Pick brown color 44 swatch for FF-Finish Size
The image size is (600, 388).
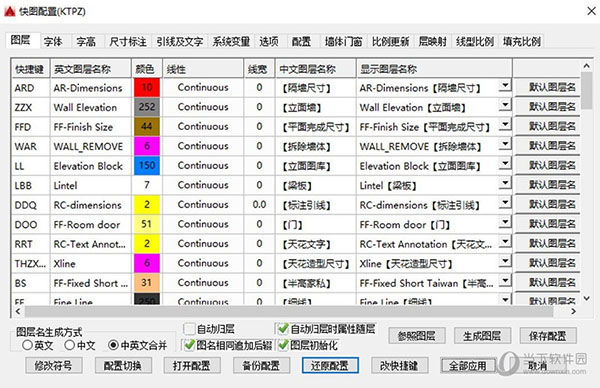point(147,126)
